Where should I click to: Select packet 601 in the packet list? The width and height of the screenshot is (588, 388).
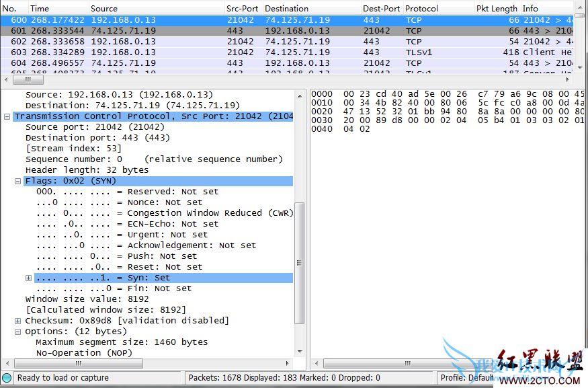[x=202, y=31]
